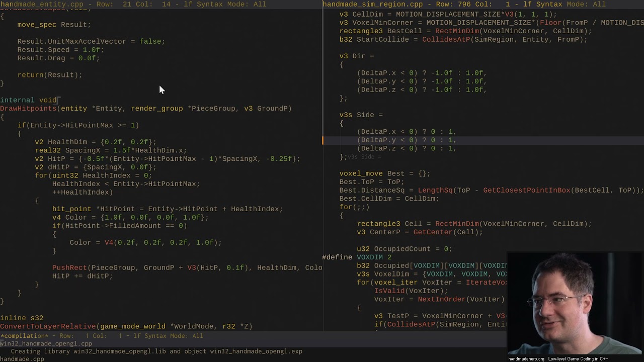644x362 pixels.
Task: Click 'v3 CellDim = MOTION_DISPLACEMENT_SIZE' line
Action: 448,15
